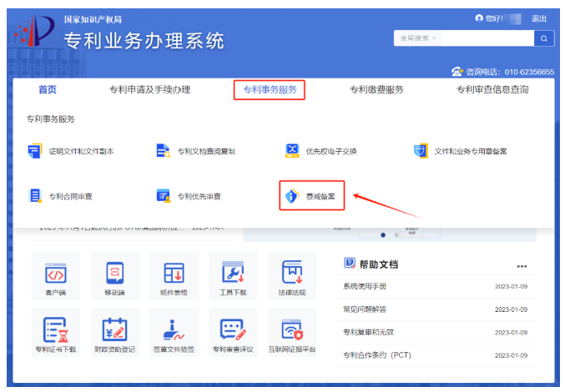Open the 专利合作条约 (PCT) document
The image size is (565, 392).
click(377, 355)
